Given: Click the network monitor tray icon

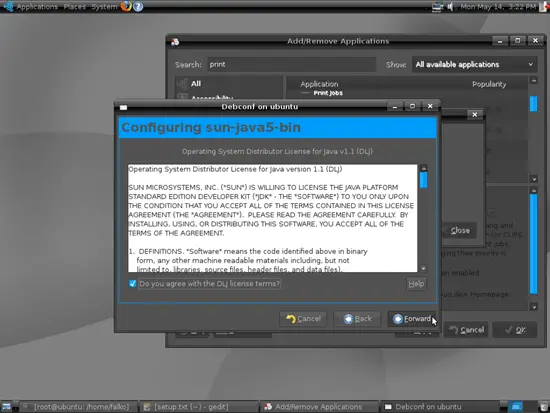Looking at the screenshot, I should point(437,7).
